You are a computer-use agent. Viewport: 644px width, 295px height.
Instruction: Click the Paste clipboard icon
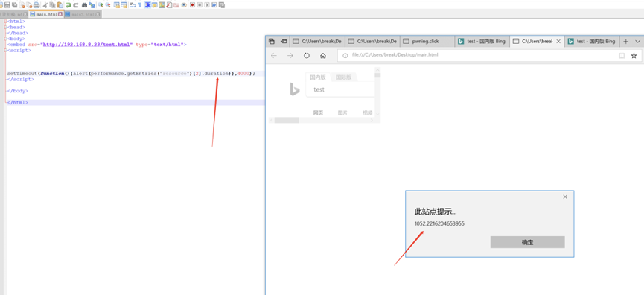[x=60, y=5]
